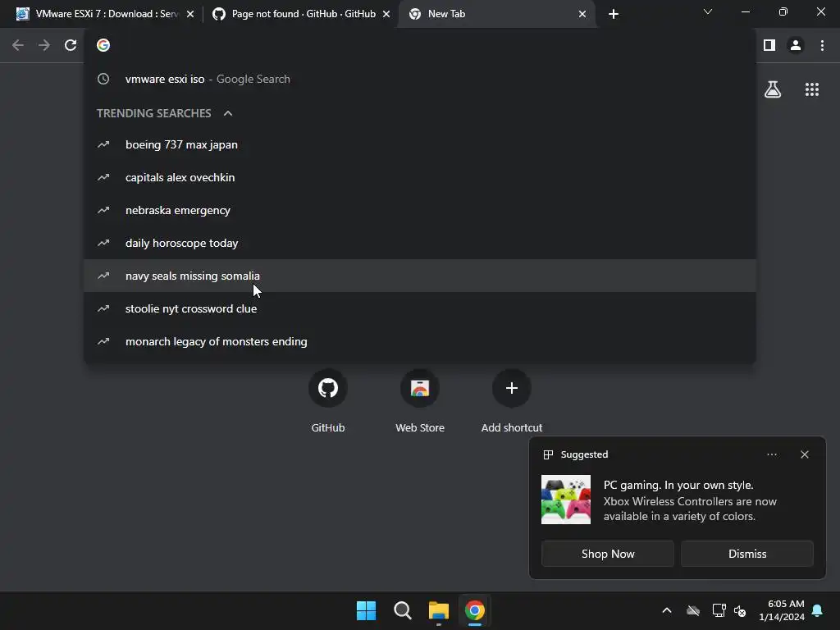
Task: Reload the current page
Action: pyautogui.click(x=71, y=46)
